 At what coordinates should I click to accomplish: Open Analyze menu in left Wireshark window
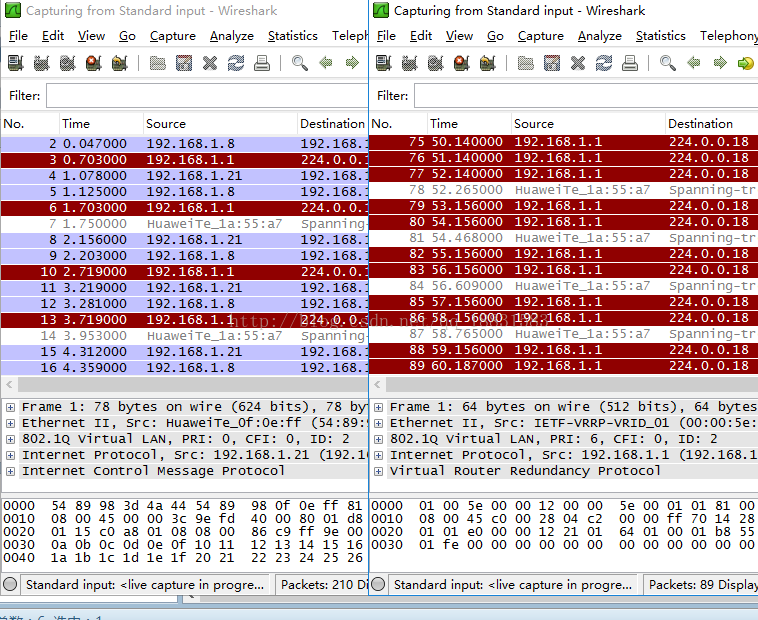click(232, 36)
